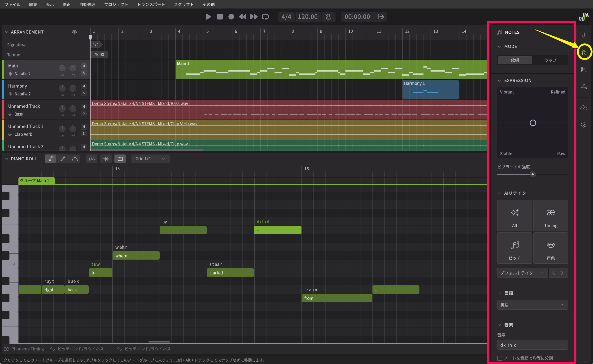593x364 pixels.
Task: Mute the Main track
Action: pyautogui.click(x=84, y=66)
